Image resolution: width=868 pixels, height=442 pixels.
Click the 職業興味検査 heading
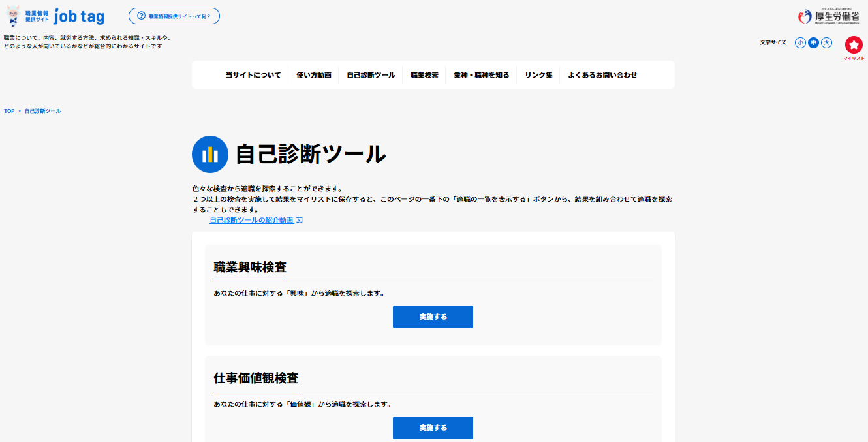(x=250, y=267)
